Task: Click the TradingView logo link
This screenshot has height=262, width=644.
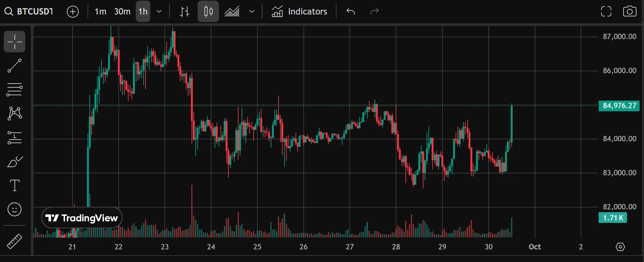Action: pos(82,218)
